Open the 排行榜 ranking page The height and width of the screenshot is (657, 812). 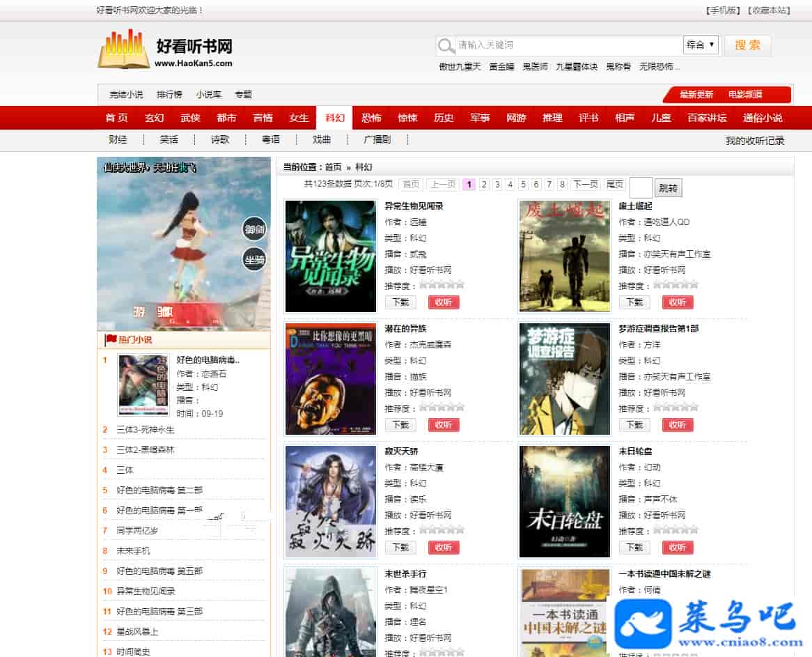pos(169,94)
